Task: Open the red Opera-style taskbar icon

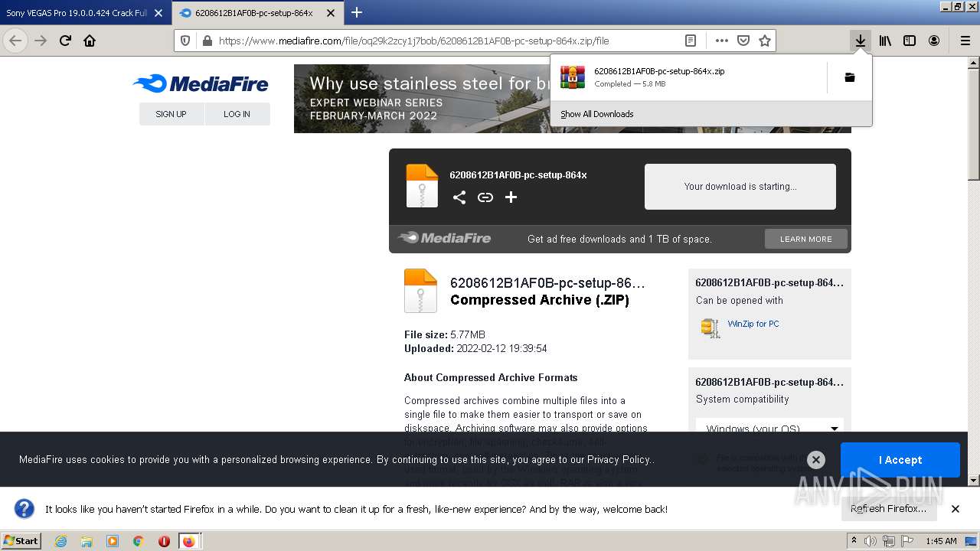Action: click(164, 541)
